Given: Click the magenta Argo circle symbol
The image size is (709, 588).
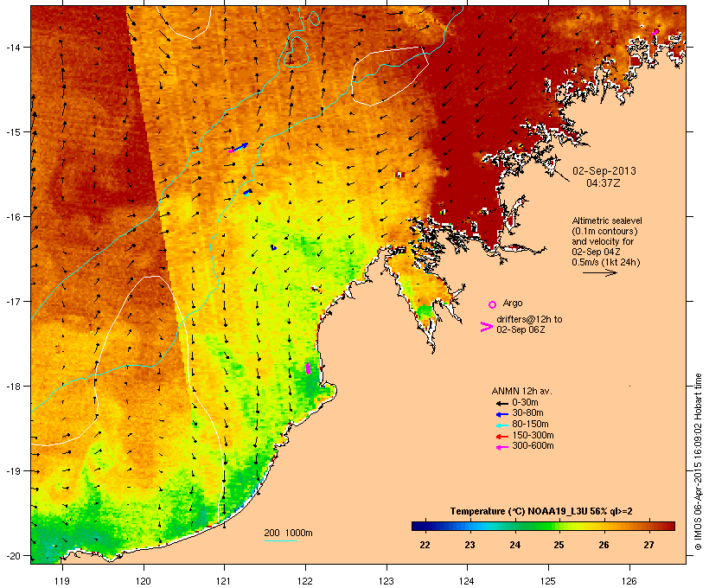Looking at the screenshot, I should click(493, 304).
